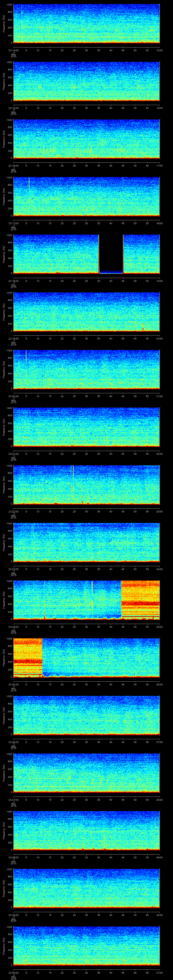Select the red noise burst ending the 23:24 spectrogram
173x980 pixels.
pyautogui.click(x=140, y=599)
